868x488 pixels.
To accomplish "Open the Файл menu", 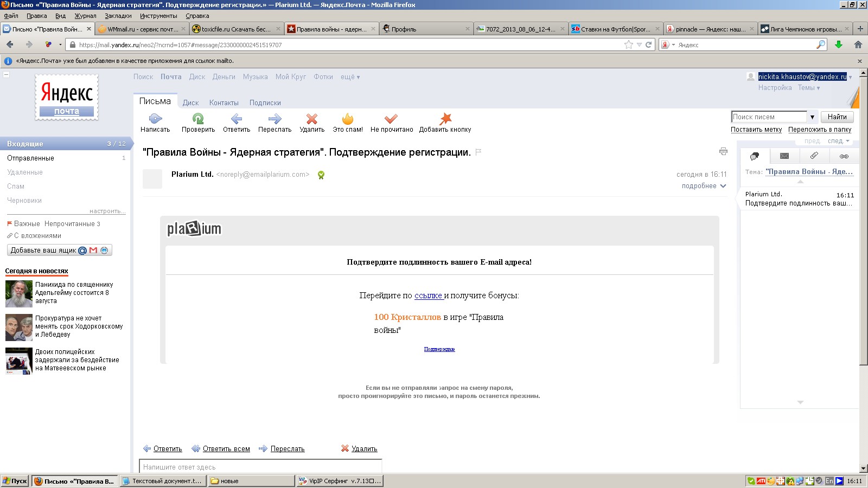I will pos(11,16).
